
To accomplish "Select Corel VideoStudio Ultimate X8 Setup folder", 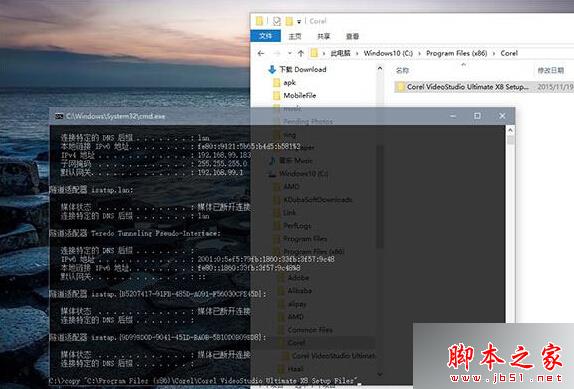I will pos(467,87).
